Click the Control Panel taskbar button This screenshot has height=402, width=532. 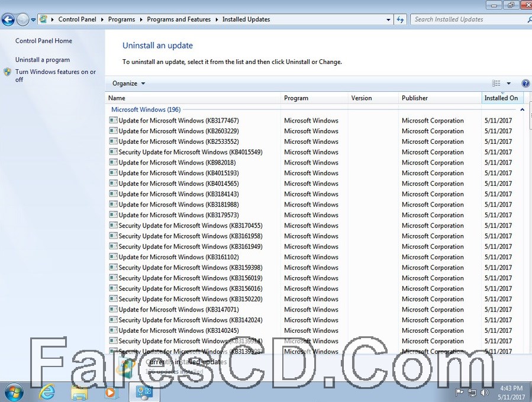pos(144,393)
